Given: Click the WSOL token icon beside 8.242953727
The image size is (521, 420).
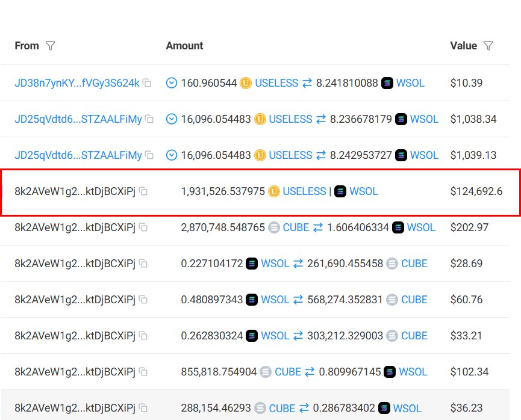Looking at the screenshot, I should 401,155.
